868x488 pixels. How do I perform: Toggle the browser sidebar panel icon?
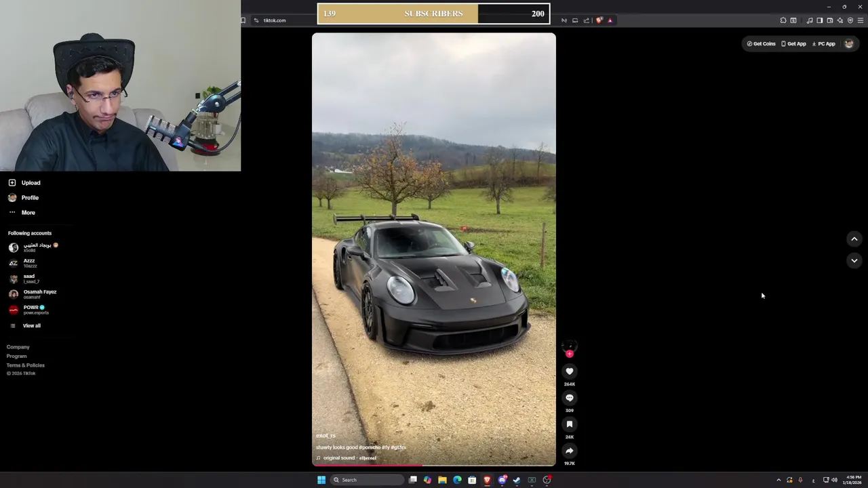[x=820, y=20]
